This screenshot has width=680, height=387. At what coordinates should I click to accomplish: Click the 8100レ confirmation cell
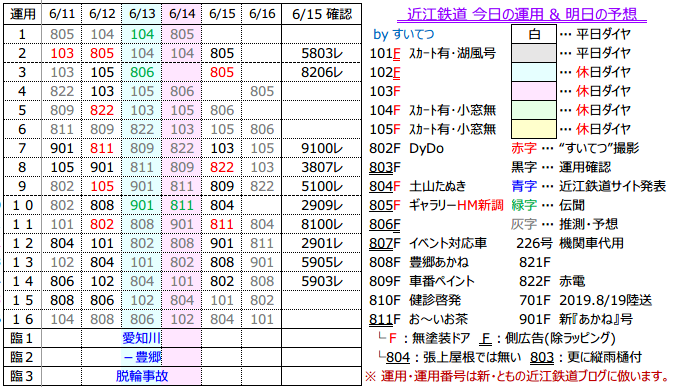322,224
